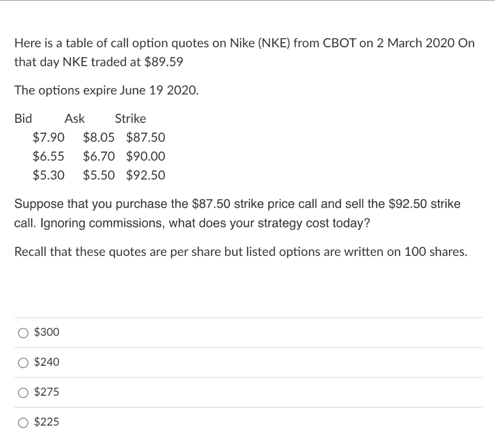
Task: Click the Ask column header
Action: click(x=74, y=119)
